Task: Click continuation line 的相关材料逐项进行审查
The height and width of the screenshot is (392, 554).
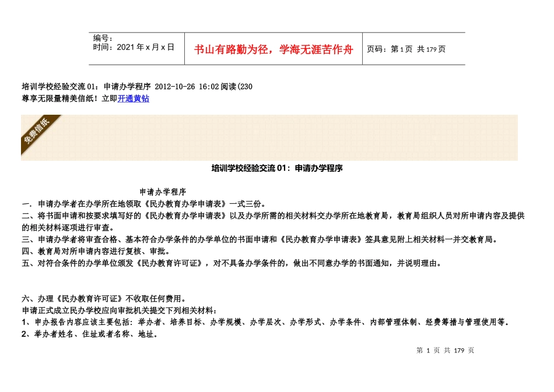Action: [68, 228]
